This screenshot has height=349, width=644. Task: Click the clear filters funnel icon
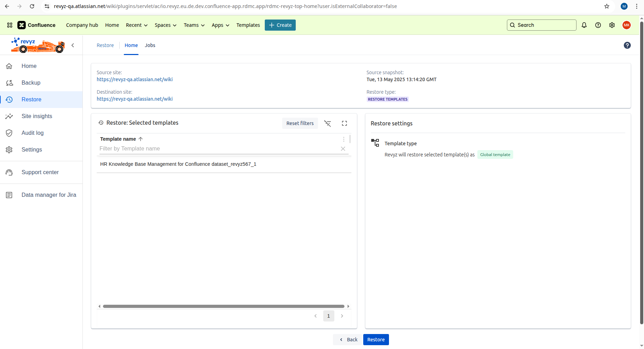coord(327,123)
